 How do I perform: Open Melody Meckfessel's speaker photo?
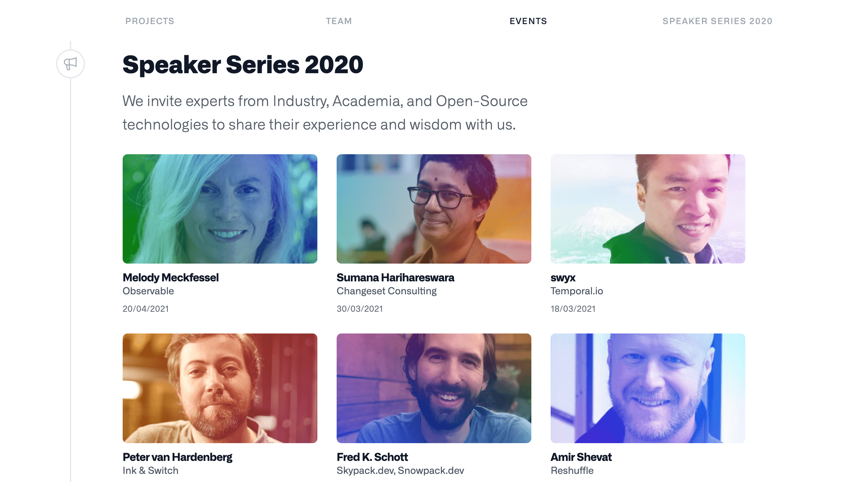click(220, 209)
